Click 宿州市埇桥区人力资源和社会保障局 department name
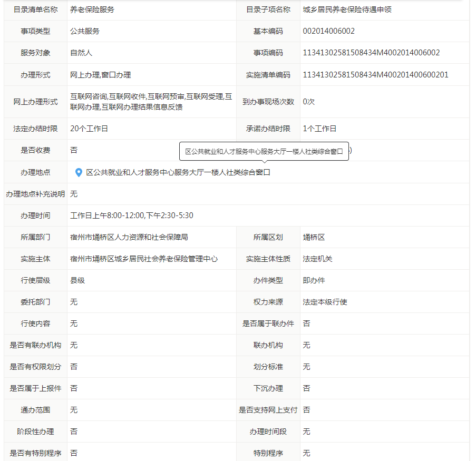476x461 pixels. [x=129, y=237]
